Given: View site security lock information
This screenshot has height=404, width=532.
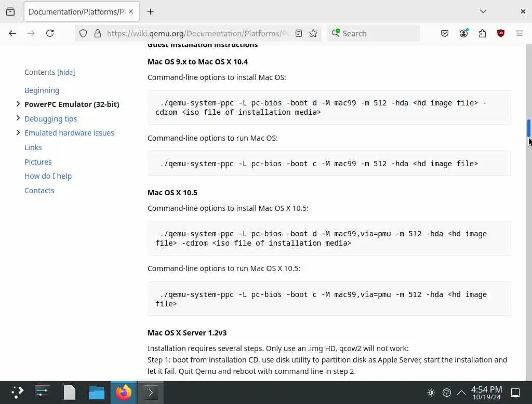Looking at the screenshot, I should click(98, 33).
